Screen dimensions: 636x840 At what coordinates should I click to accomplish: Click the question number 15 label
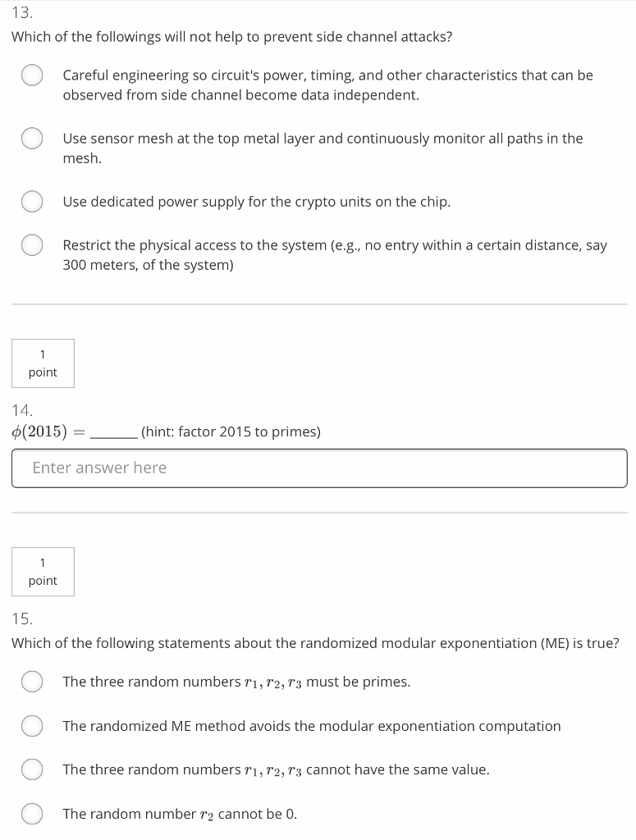22,618
